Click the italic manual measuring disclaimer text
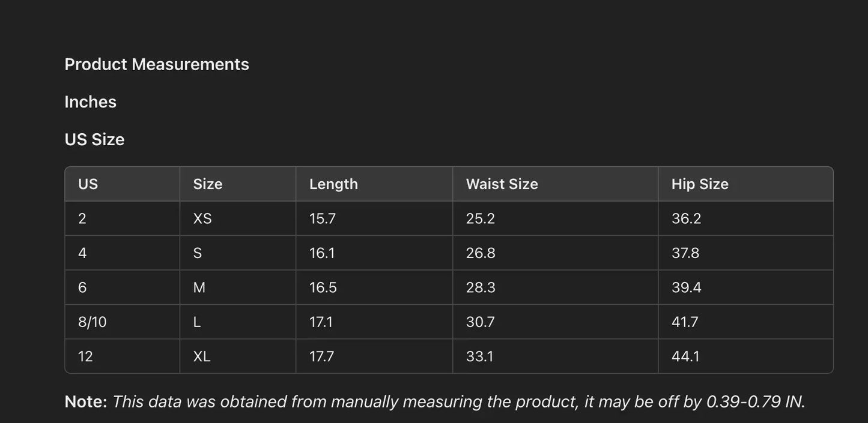Viewport: 868px width, 423px height. tap(458, 401)
